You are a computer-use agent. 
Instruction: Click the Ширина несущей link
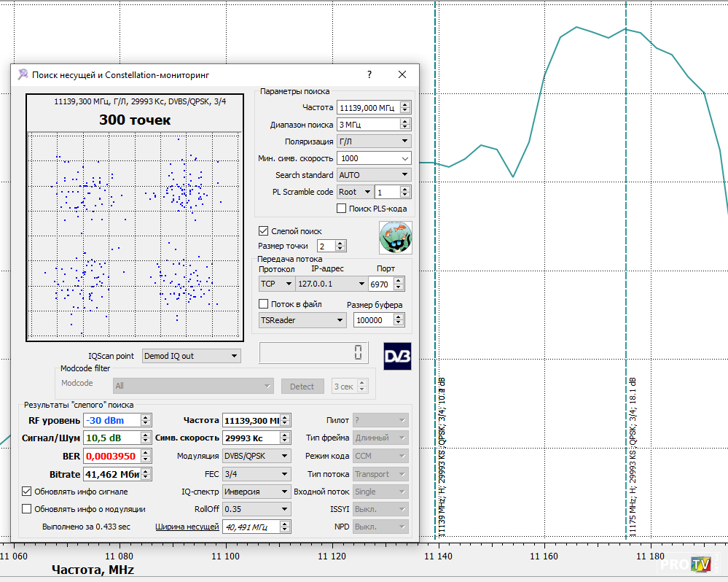click(x=187, y=527)
